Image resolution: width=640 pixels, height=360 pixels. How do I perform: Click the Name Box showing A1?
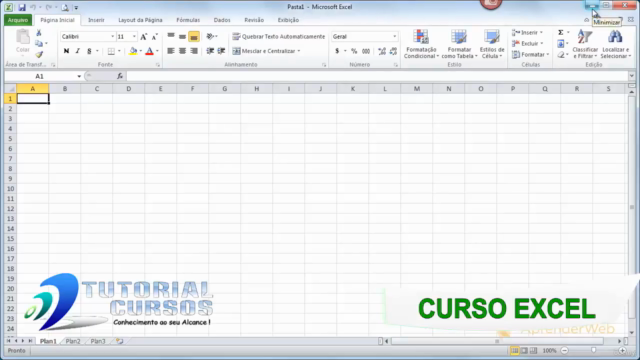tap(40, 76)
